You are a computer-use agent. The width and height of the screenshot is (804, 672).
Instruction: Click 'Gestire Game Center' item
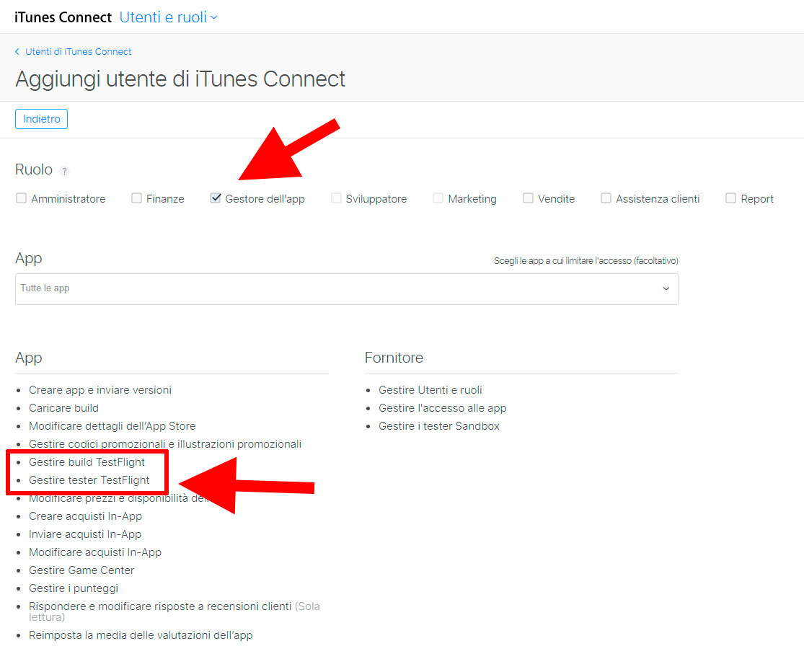pos(81,570)
